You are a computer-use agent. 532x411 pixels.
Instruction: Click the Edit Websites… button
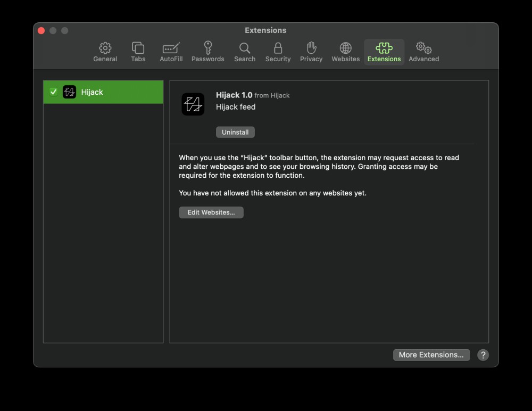(211, 212)
